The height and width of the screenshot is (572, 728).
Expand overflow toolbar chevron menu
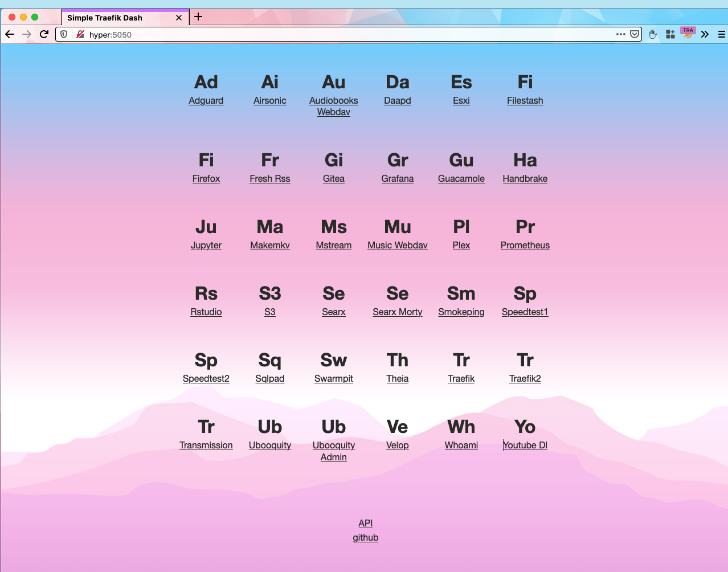[705, 34]
